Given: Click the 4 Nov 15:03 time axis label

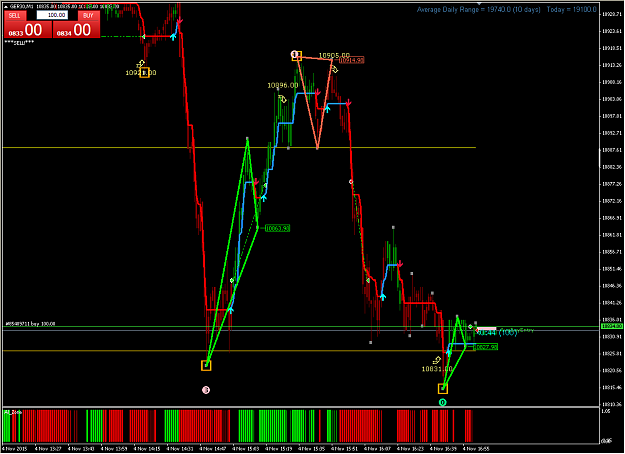Looking at the screenshot, I should (246, 449).
